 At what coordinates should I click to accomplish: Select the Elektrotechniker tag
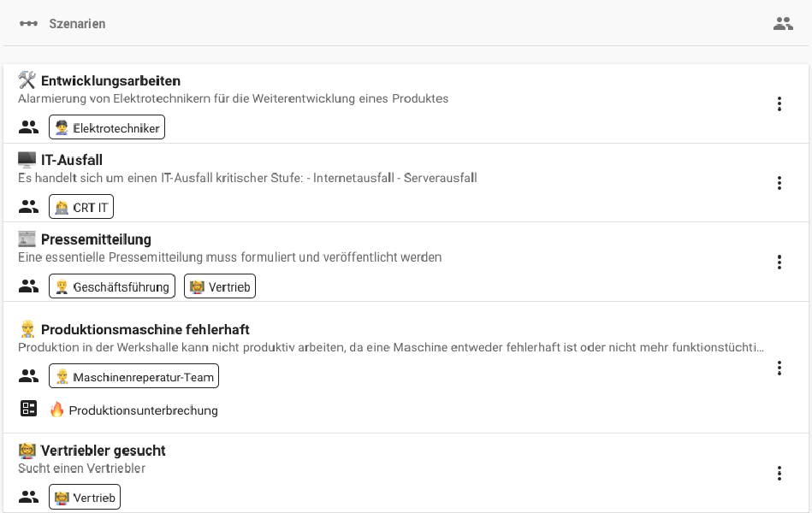pyautogui.click(x=106, y=127)
